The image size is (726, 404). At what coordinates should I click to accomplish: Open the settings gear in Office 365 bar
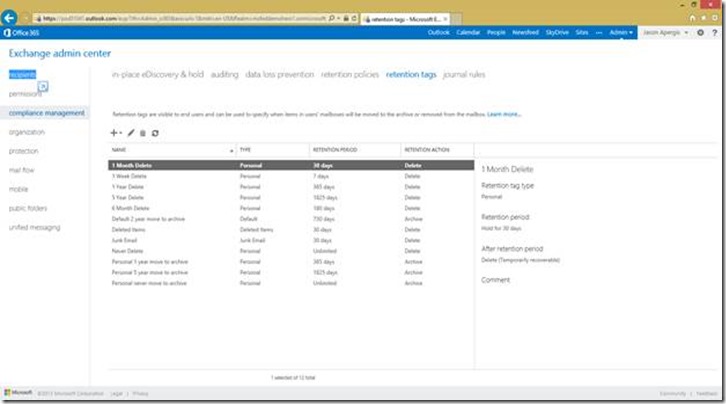point(700,32)
